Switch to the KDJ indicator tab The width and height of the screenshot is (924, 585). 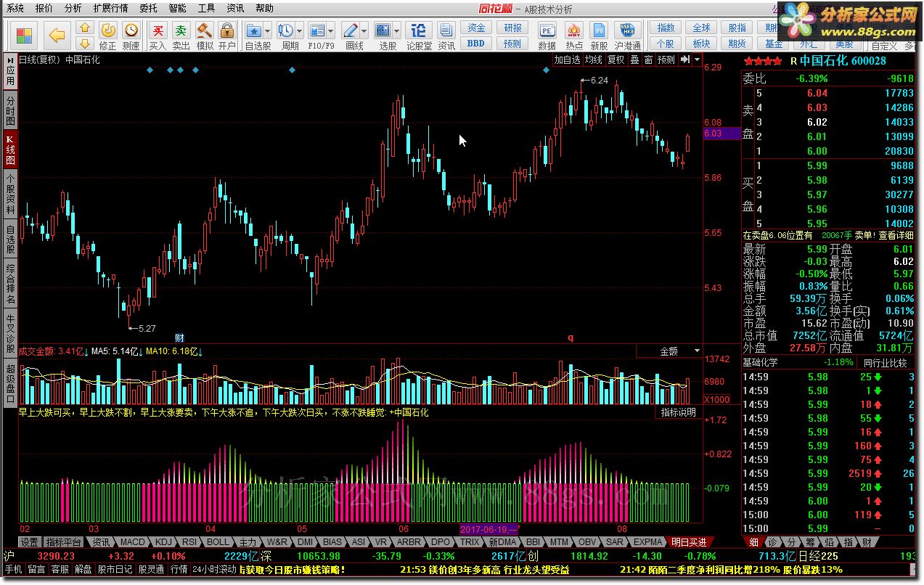tap(163, 542)
